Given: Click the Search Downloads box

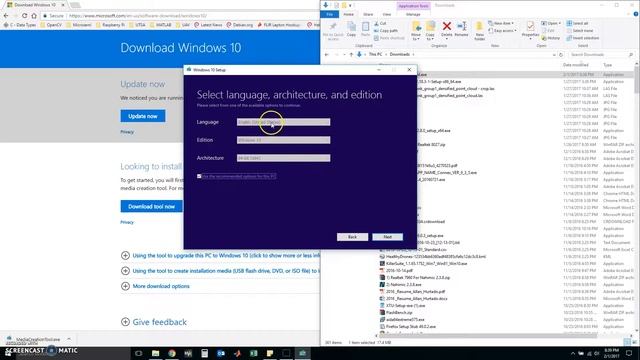Looking at the screenshot, I should click(x=601, y=54).
